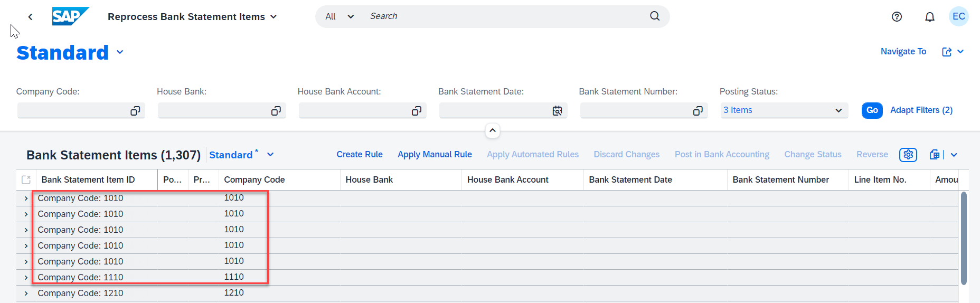
Task: Open table settings gear icon
Action: tap(908, 155)
